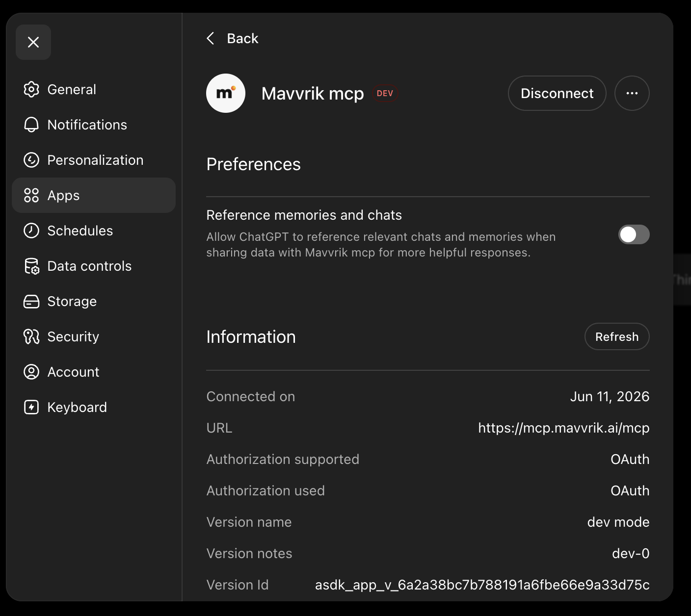Click "OAuth" in Authorization used row

[x=630, y=490]
